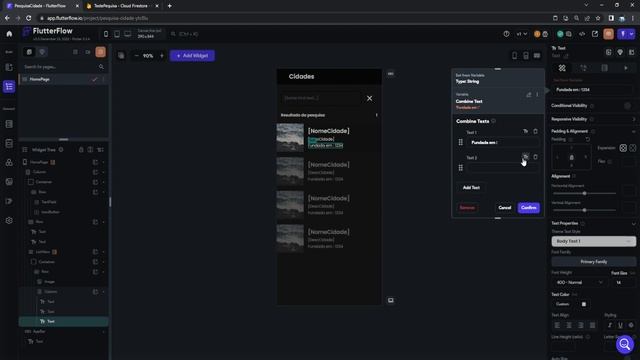Switch to PesquisaCidade FlutterFlow browser tab

pos(42,6)
